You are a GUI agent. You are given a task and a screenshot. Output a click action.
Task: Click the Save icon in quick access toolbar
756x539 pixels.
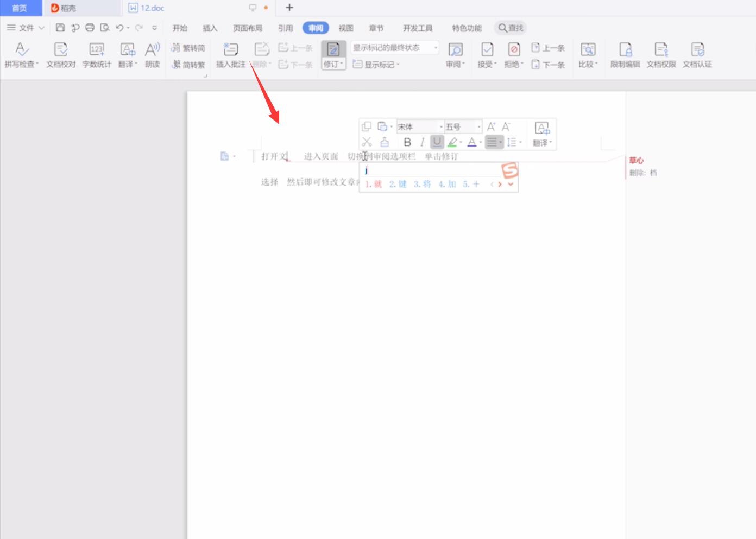coord(60,28)
